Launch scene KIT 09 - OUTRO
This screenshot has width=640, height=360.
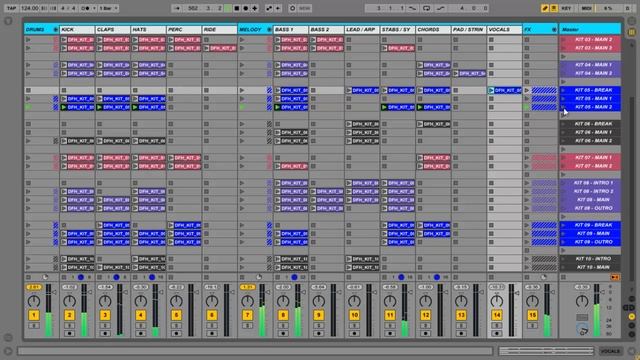(x=563, y=242)
